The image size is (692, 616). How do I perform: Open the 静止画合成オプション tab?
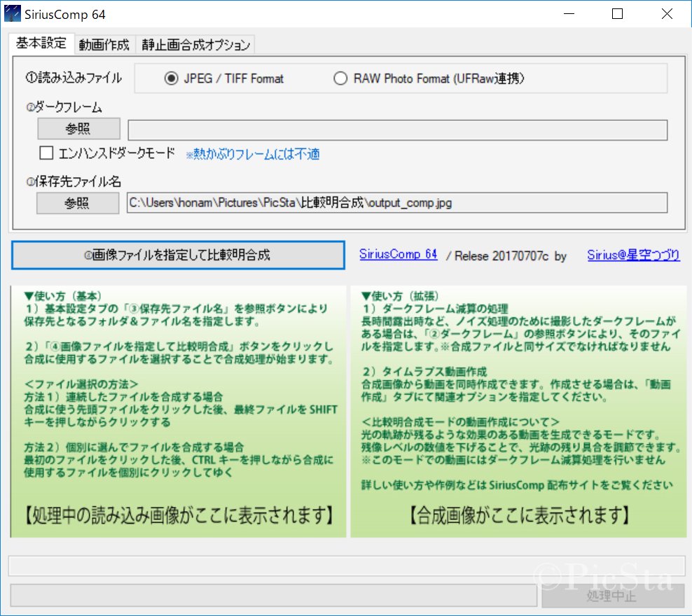tap(195, 45)
